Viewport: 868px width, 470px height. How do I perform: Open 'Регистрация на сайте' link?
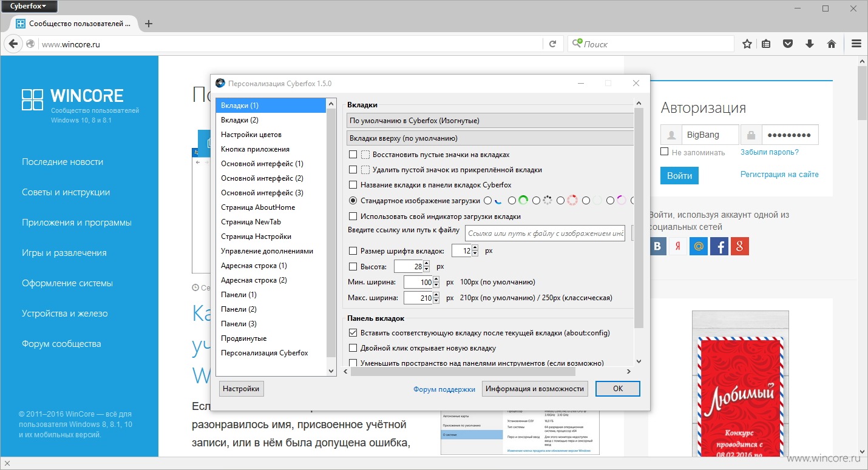pos(779,175)
